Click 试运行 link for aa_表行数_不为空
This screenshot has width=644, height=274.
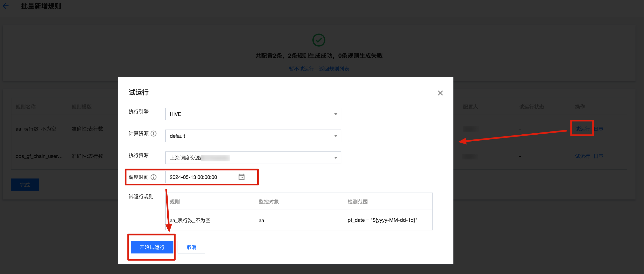pyautogui.click(x=582, y=129)
